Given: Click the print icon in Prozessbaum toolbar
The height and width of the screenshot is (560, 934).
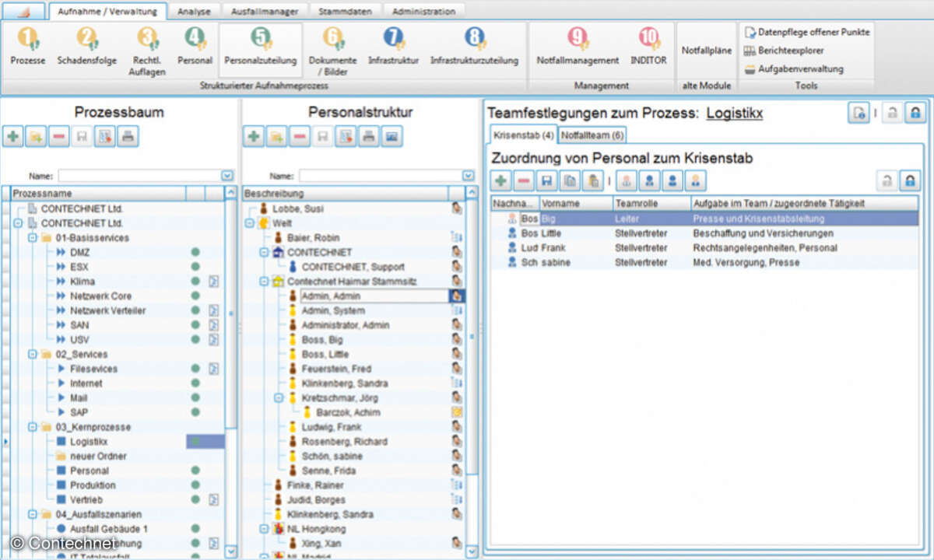Looking at the screenshot, I should pyautogui.click(x=128, y=137).
